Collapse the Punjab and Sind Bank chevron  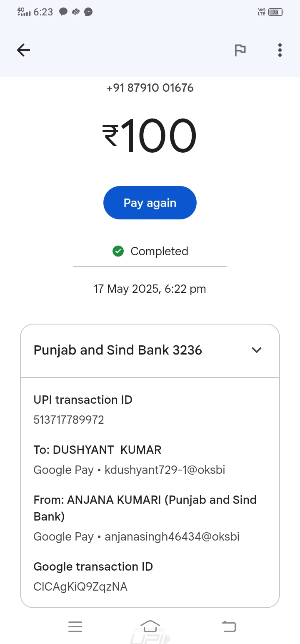tap(257, 350)
